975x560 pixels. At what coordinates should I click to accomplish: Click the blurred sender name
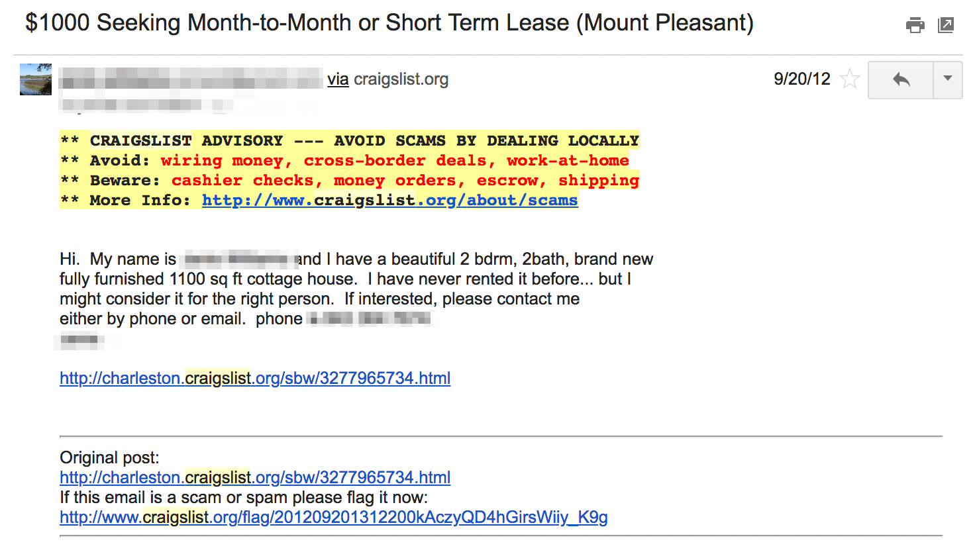coord(191,79)
